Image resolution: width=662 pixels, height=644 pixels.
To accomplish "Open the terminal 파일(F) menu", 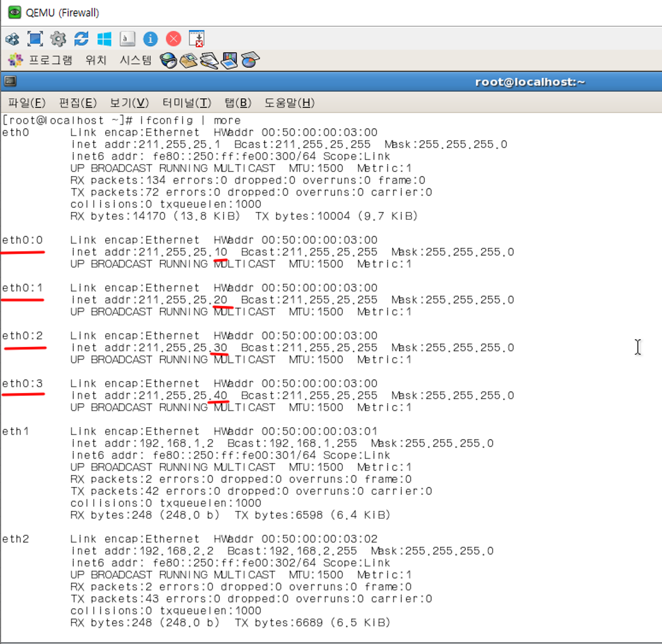I will pyautogui.click(x=27, y=103).
